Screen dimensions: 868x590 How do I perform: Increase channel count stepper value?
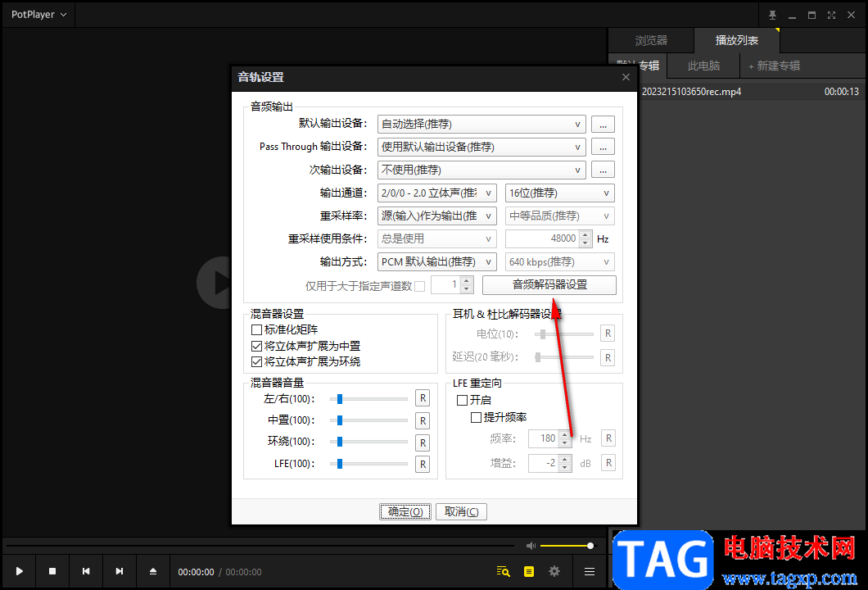pos(467,281)
